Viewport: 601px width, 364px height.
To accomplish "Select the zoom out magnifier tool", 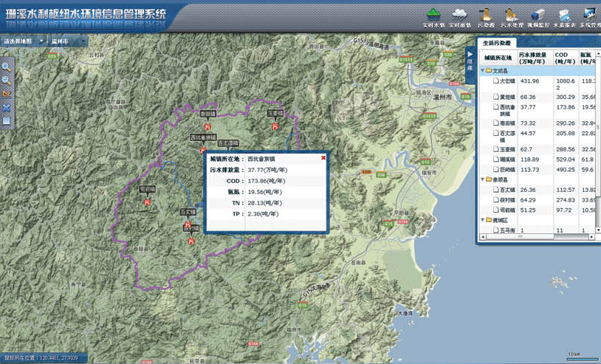I will coord(6,80).
